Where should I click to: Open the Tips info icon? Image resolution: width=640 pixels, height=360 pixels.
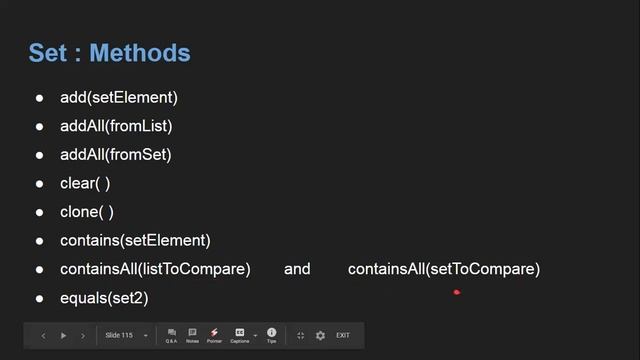[271, 336]
